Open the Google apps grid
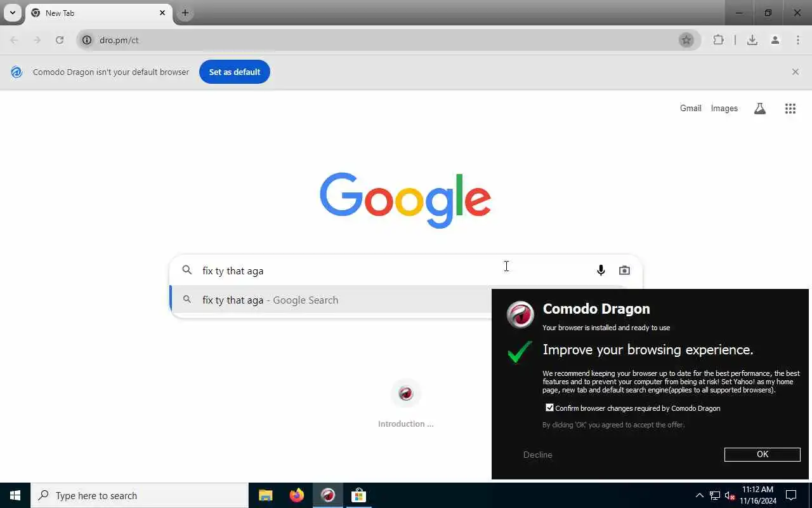The image size is (812, 508). tap(790, 109)
